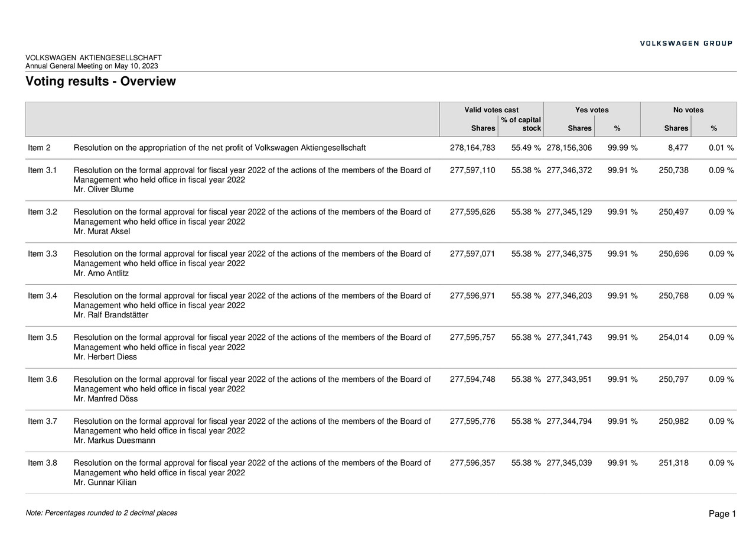This screenshot has width=756, height=535.
Task: Click the note about percentages rounded
Action: click(102, 514)
